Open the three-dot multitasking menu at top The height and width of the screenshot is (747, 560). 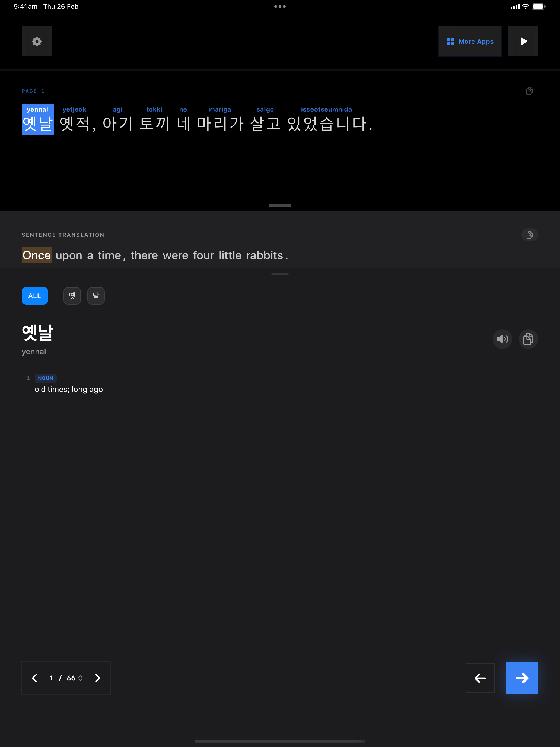click(280, 7)
